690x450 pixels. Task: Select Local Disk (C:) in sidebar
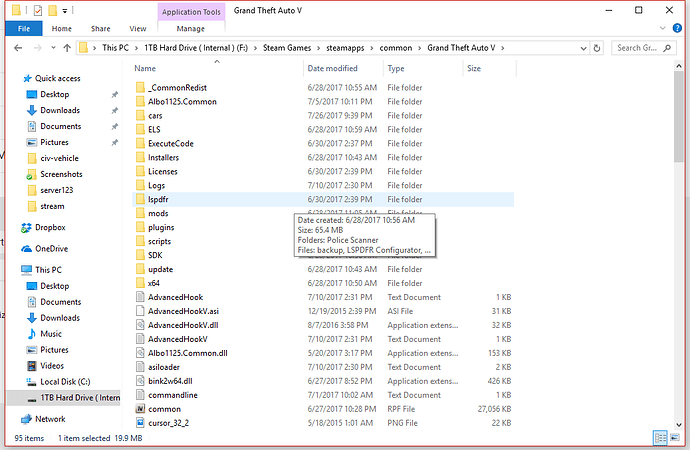point(65,382)
